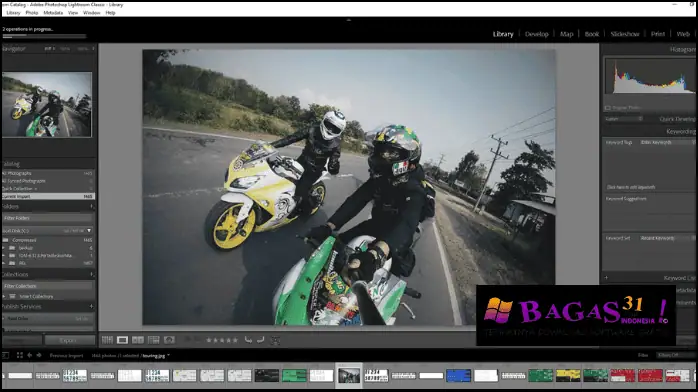Switch to Grid view in toolbar
This screenshot has width=698, height=392.
[107, 340]
